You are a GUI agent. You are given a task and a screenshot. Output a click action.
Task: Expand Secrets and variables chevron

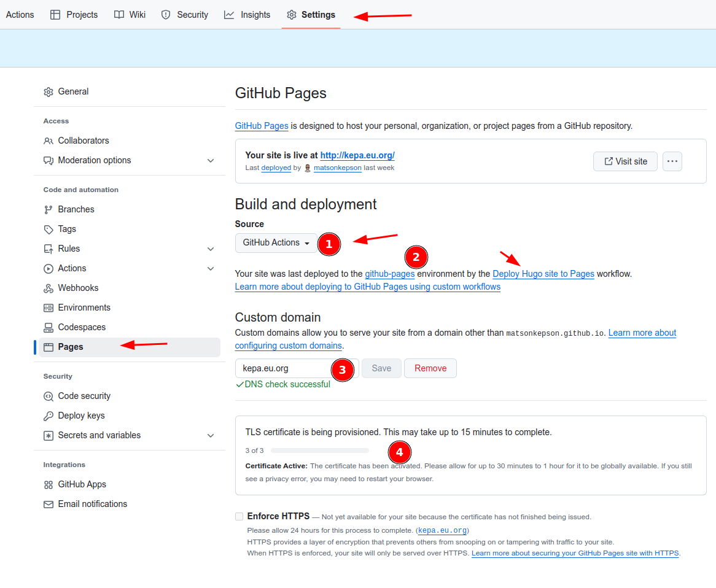coord(211,436)
